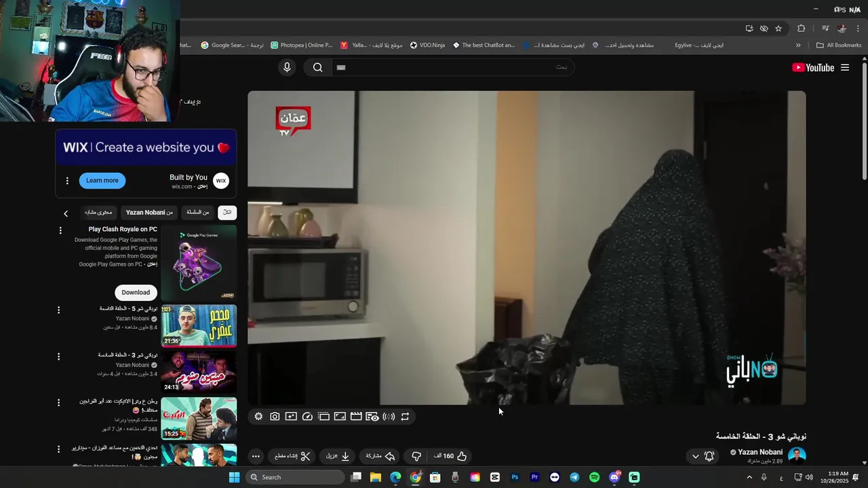Dislike the video with thumbs-down icon
868x488 pixels.
coord(417,456)
